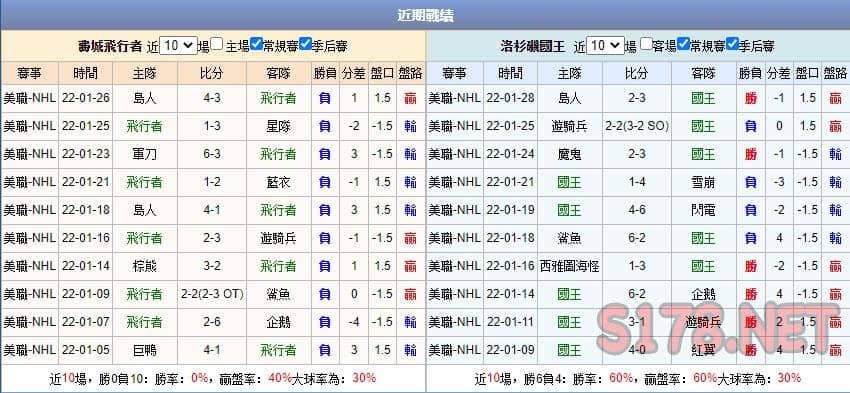This screenshot has width=850, height=393.
Task: Click 企鵝 away team on 22-01-14
Action: tap(704, 294)
